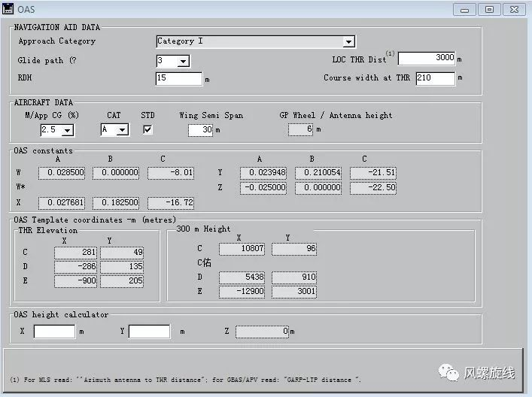Expand the Glide path angle dropdown
This screenshot has width=532, height=397.
[183, 62]
